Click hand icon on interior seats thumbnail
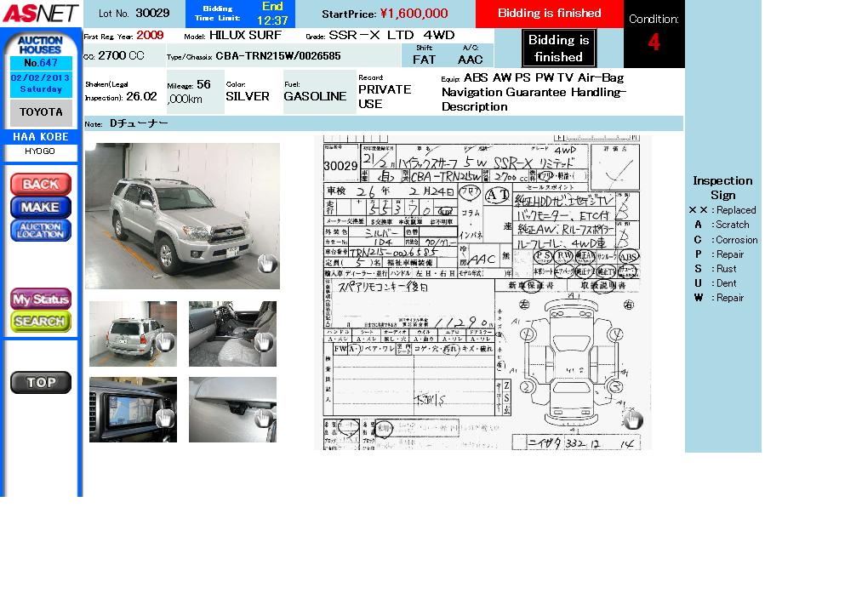862x616 pixels. [x=264, y=342]
